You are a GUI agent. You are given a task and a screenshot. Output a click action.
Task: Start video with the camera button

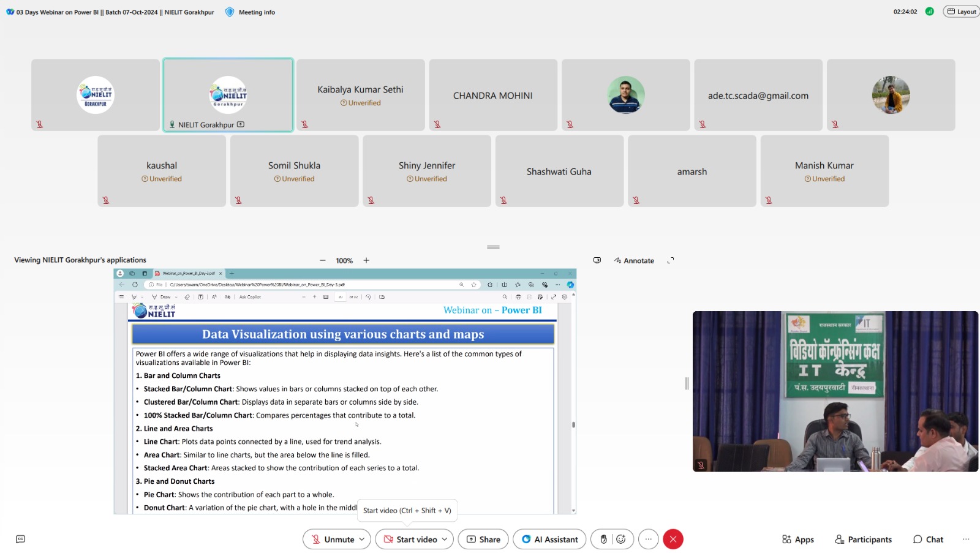tap(410, 539)
